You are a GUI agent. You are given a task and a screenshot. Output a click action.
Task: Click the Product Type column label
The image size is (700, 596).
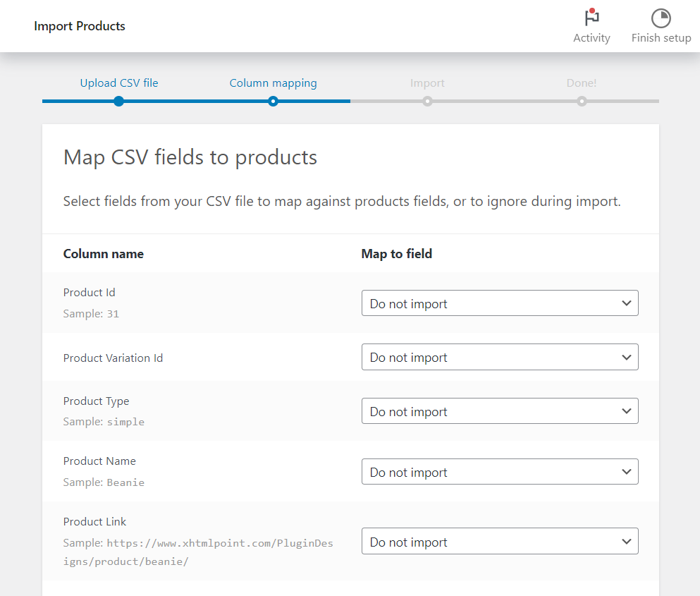coord(96,401)
